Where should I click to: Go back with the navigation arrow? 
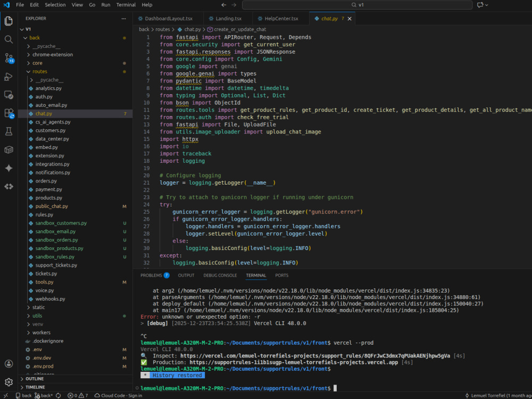point(223,5)
